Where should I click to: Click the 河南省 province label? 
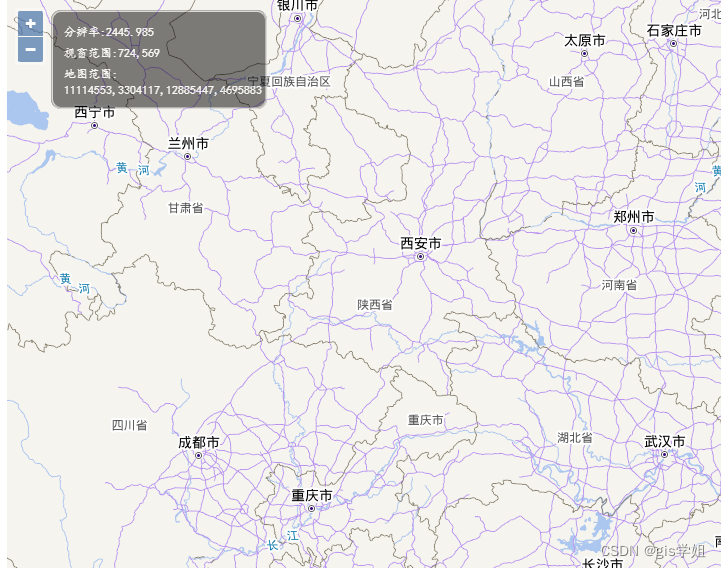619,285
